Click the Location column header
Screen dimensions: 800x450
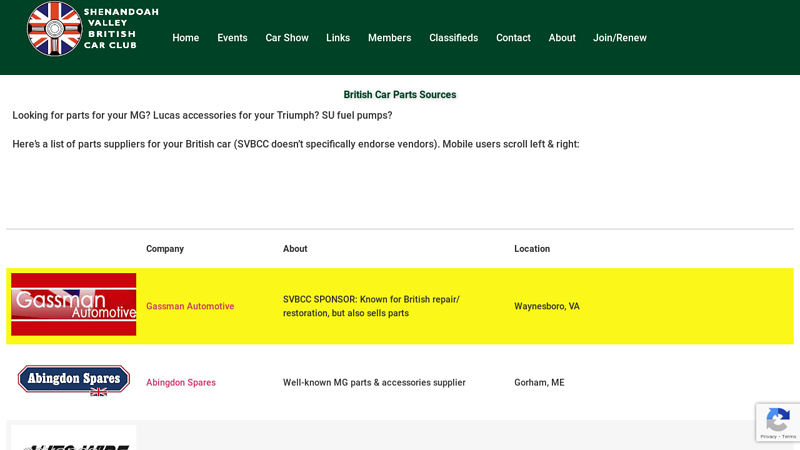click(x=532, y=249)
